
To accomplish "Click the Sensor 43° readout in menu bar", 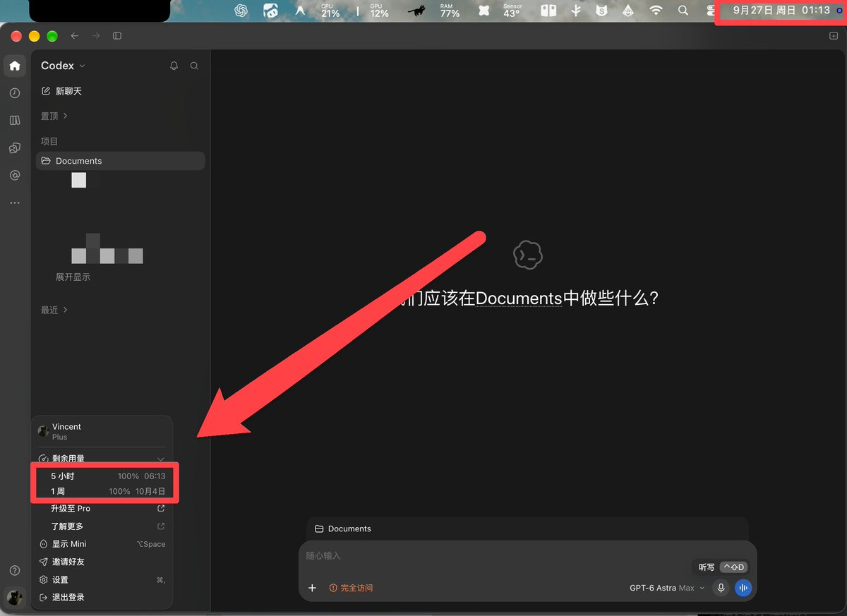I will click(x=512, y=11).
